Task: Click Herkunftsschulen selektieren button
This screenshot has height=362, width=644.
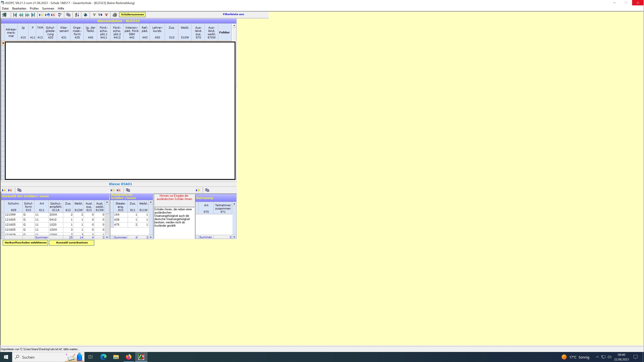Action: pos(25,243)
